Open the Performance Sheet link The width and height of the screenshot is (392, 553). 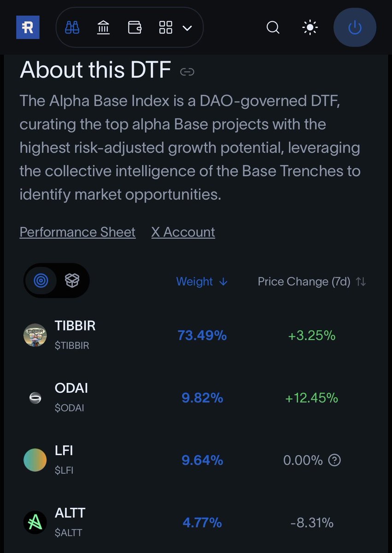coord(77,232)
